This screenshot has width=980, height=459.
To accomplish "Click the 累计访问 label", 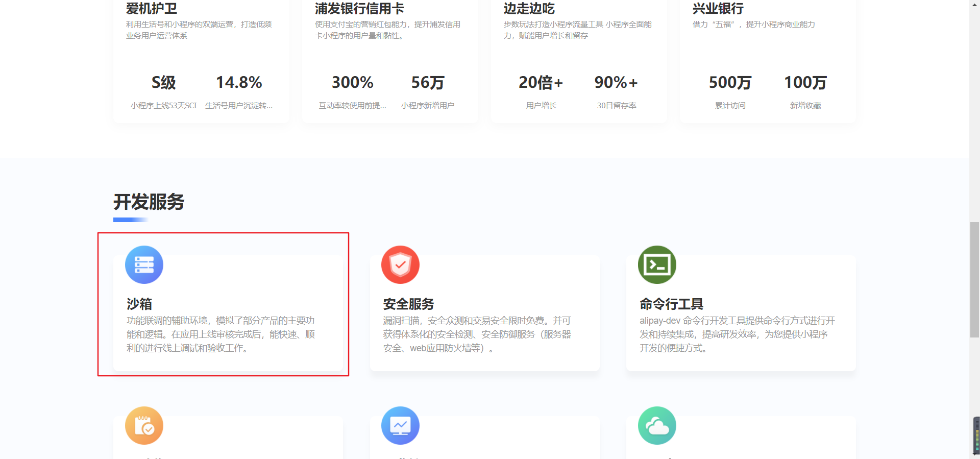I will (x=730, y=105).
